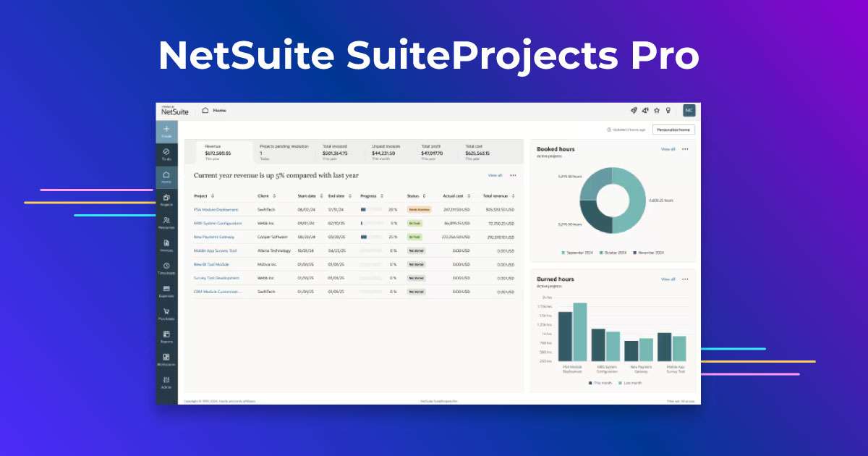The image size is (868, 456).
Task: Click the updated-time clock icon
Action: pyautogui.click(x=609, y=130)
